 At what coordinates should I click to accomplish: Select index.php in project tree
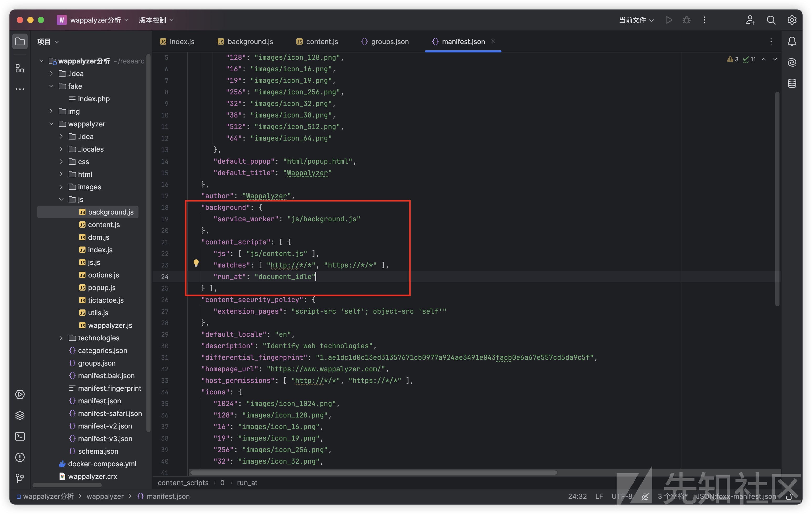93,99
